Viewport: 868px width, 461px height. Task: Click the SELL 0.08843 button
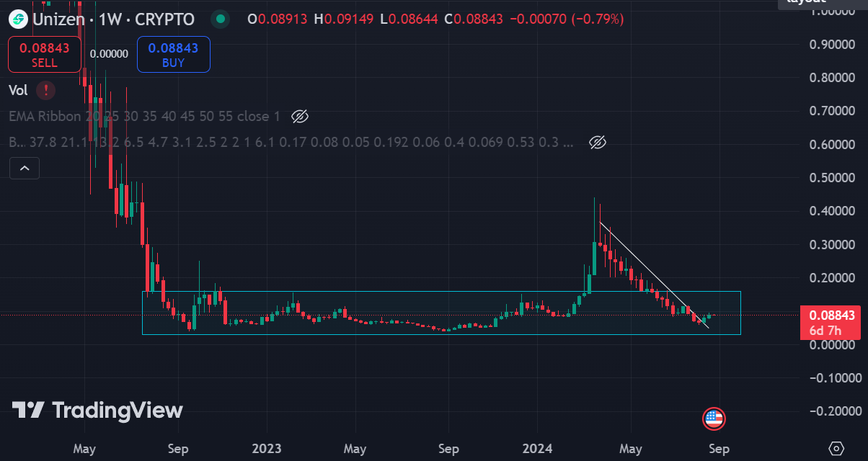click(x=44, y=55)
